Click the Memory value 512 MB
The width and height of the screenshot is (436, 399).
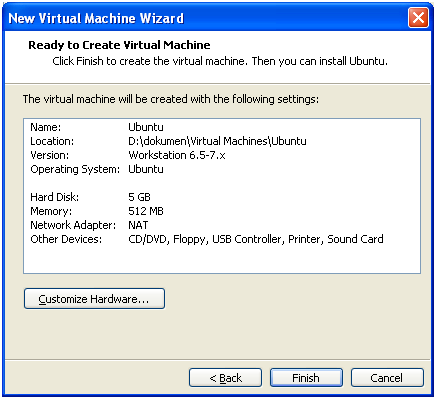click(x=146, y=211)
